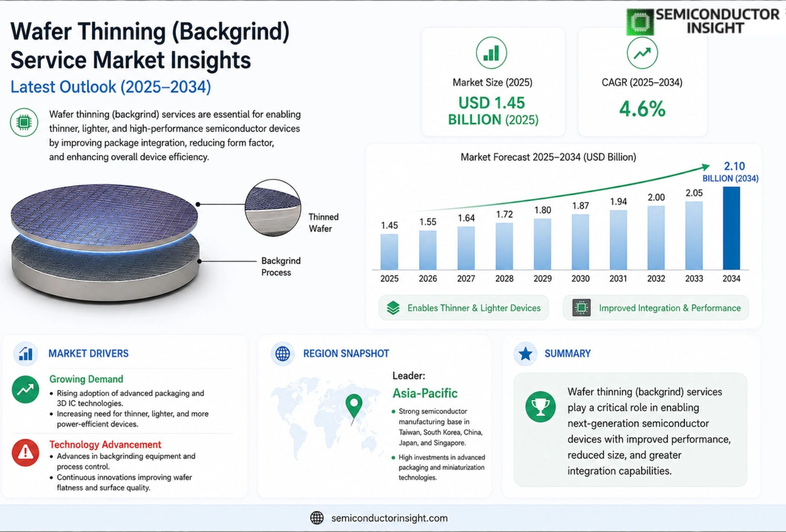Click the green Growing Demand arrow icon

coord(25,389)
